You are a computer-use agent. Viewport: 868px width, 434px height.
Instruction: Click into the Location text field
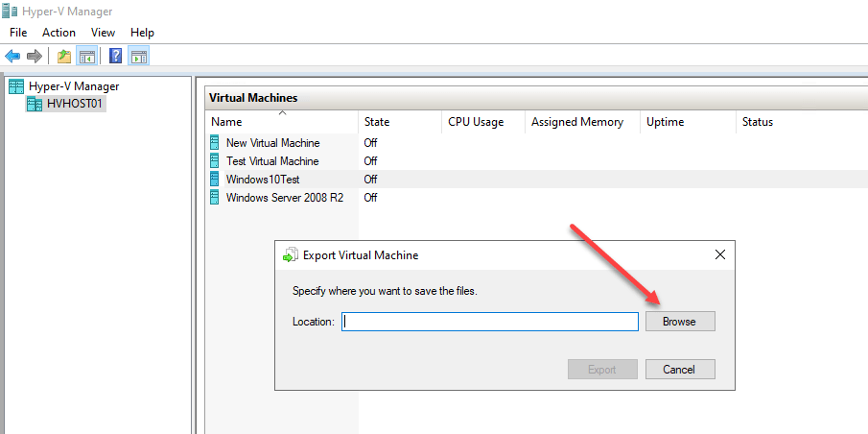tap(490, 322)
